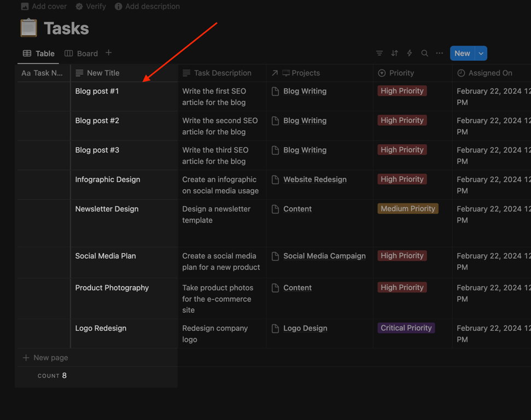This screenshot has width=531, height=420.
Task: Click the plus icon to add view
Action: point(109,53)
